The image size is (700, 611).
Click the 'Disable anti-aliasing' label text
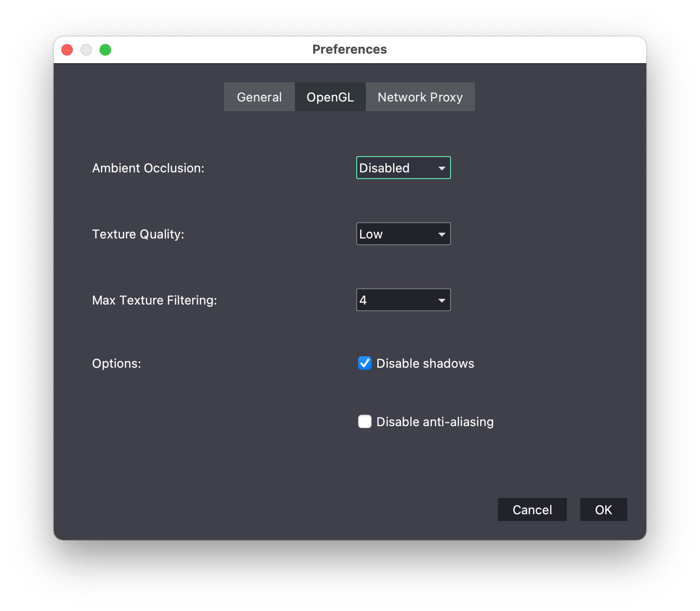coord(435,422)
